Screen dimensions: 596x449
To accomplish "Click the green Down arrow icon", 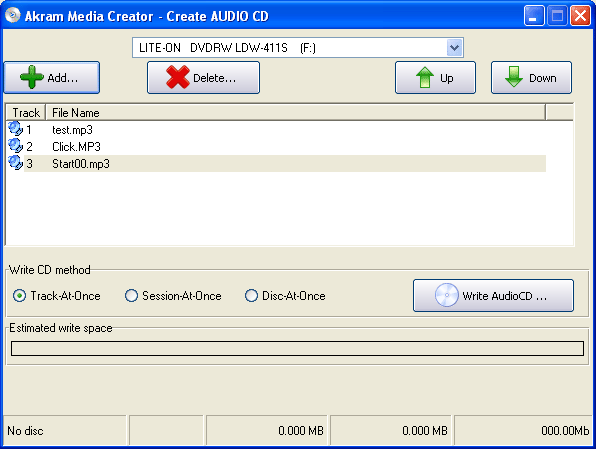I will pos(514,77).
